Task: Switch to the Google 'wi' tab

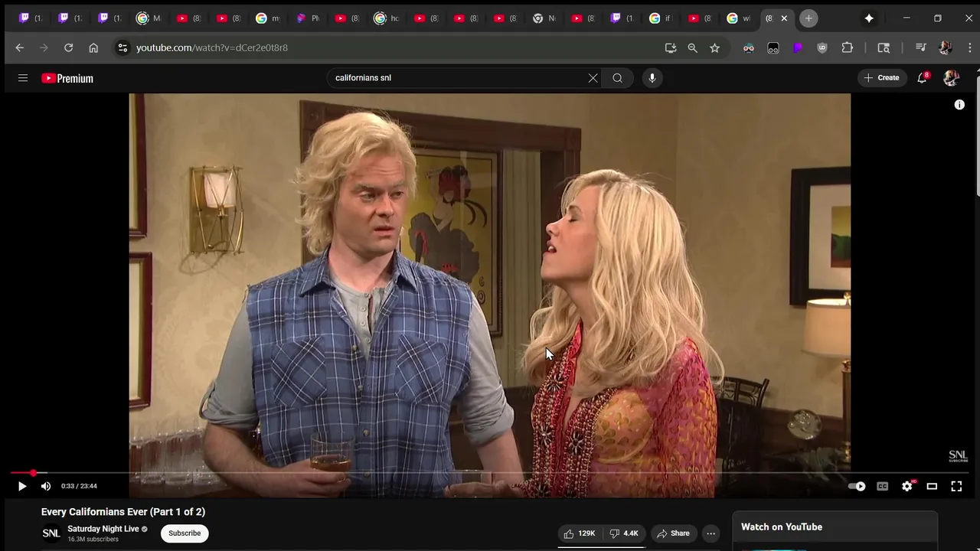Action: pyautogui.click(x=740, y=18)
